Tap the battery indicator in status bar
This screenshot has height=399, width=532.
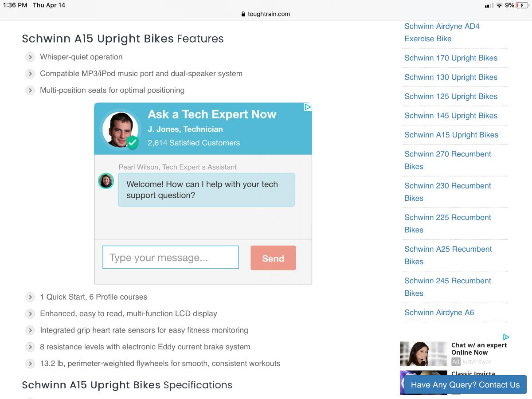tap(522, 5)
